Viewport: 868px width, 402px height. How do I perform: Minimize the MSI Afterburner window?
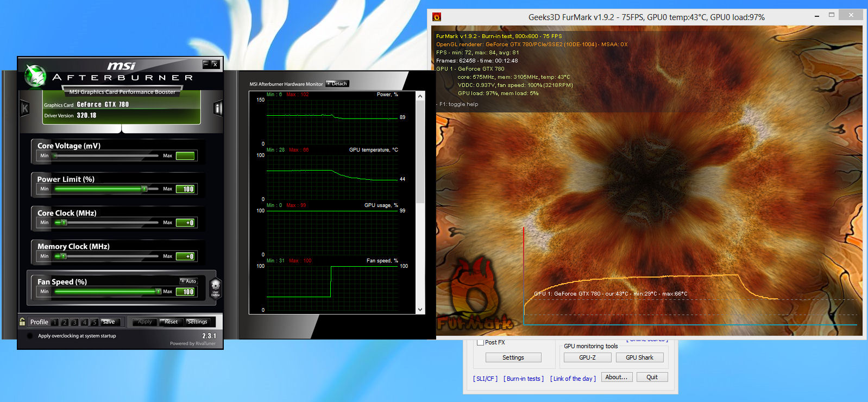click(206, 64)
